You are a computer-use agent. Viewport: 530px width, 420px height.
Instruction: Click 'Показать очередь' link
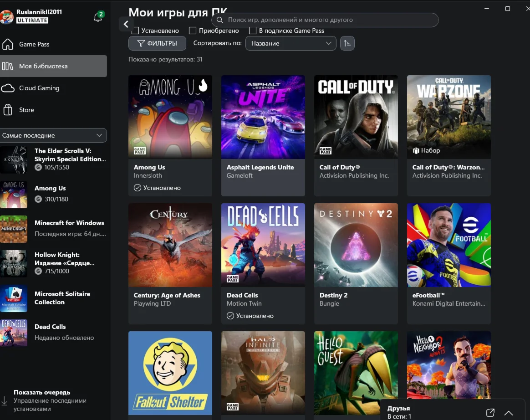tap(42, 392)
